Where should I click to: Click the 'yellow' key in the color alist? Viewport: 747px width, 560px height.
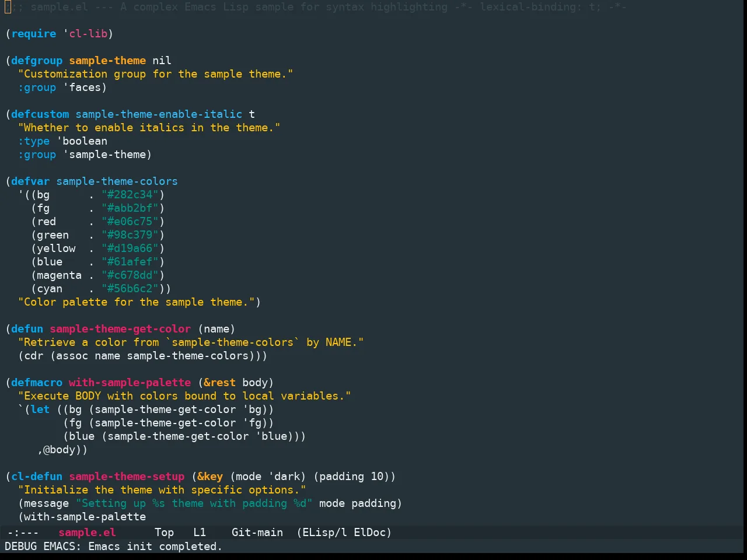point(56,249)
